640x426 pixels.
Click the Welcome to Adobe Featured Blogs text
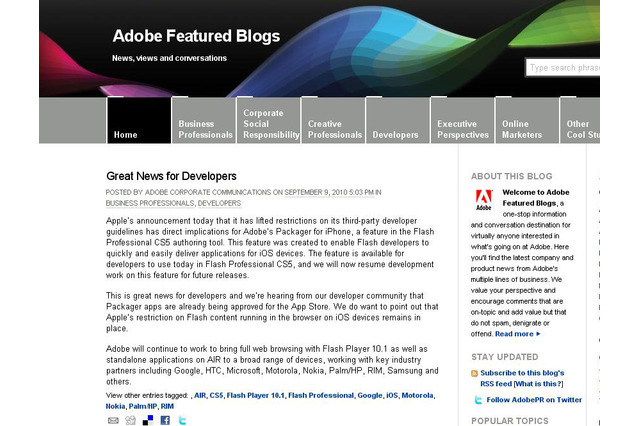(x=536, y=197)
